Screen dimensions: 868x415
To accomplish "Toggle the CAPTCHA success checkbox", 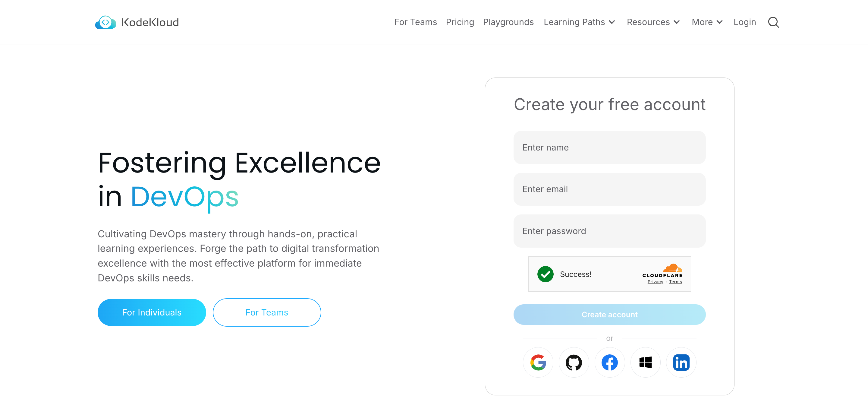I will (545, 274).
